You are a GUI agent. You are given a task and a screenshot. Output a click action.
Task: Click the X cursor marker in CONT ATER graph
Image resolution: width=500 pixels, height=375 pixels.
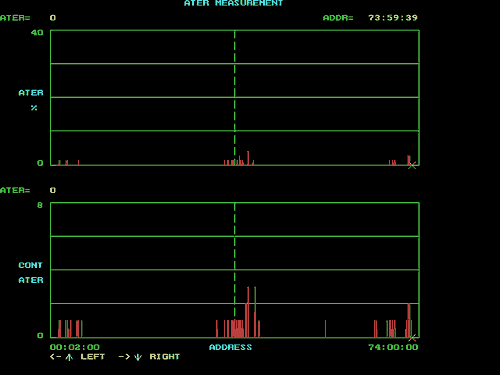412,338
